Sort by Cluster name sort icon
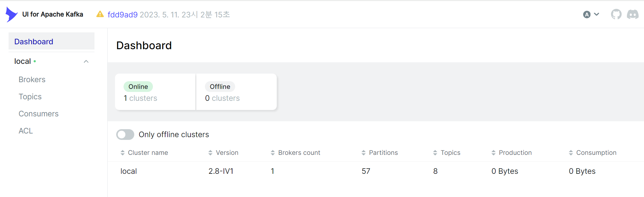The image size is (644, 197). tap(123, 153)
